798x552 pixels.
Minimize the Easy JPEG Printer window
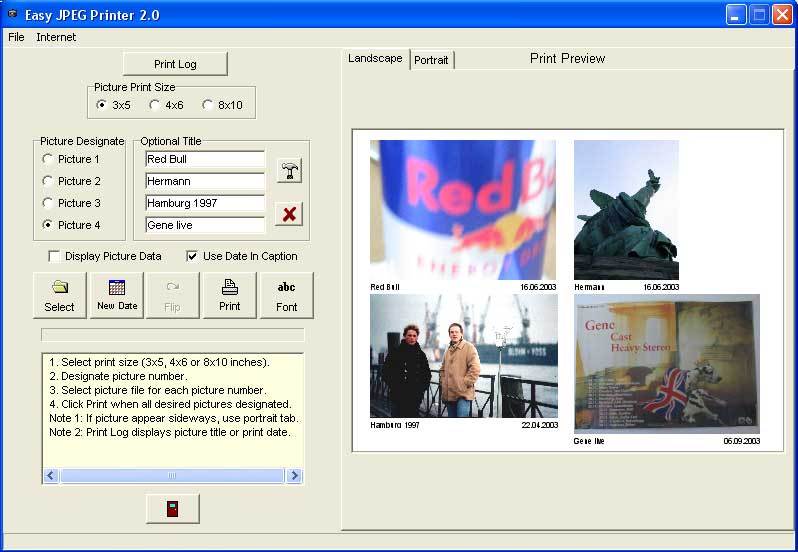(x=735, y=15)
